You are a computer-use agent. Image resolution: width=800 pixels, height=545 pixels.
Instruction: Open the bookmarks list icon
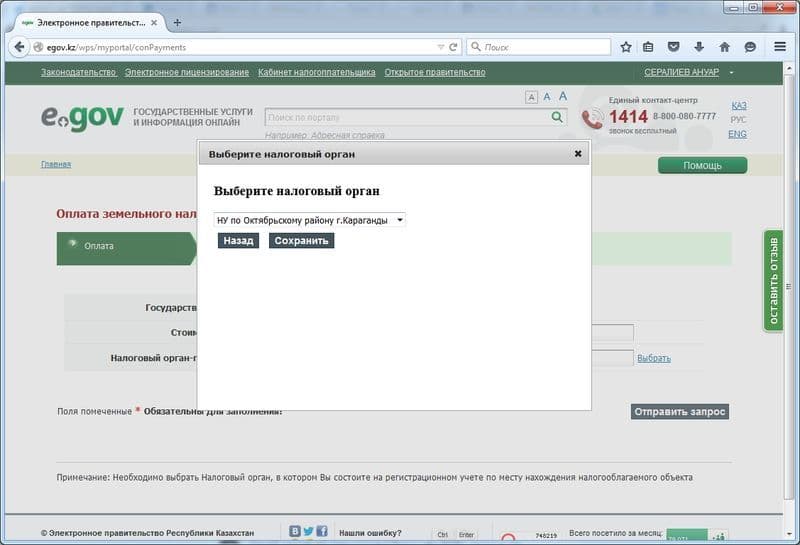click(x=648, y=47)
